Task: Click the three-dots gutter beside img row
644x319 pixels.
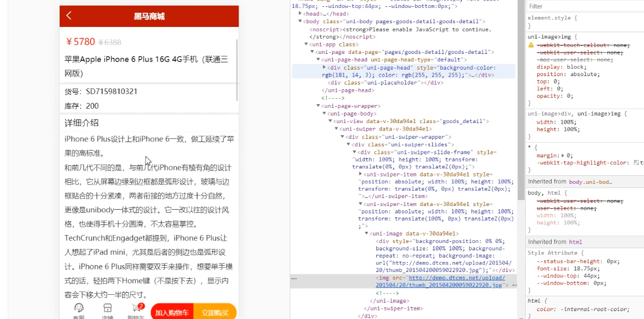Action: (294, 278)
